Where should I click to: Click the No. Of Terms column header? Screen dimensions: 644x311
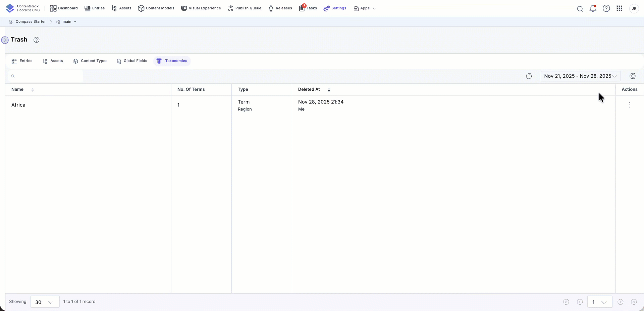point(191,89)
